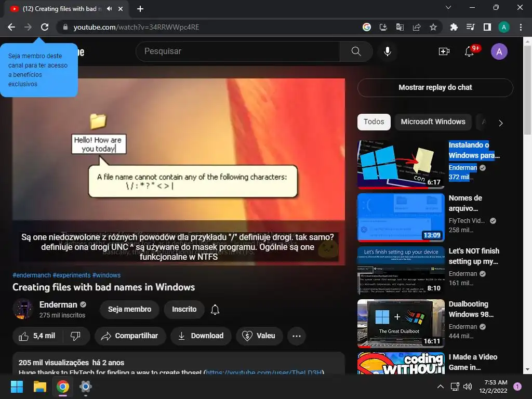Open the Inscrito subscription button
532x399 pixels.
pos(184,309)
